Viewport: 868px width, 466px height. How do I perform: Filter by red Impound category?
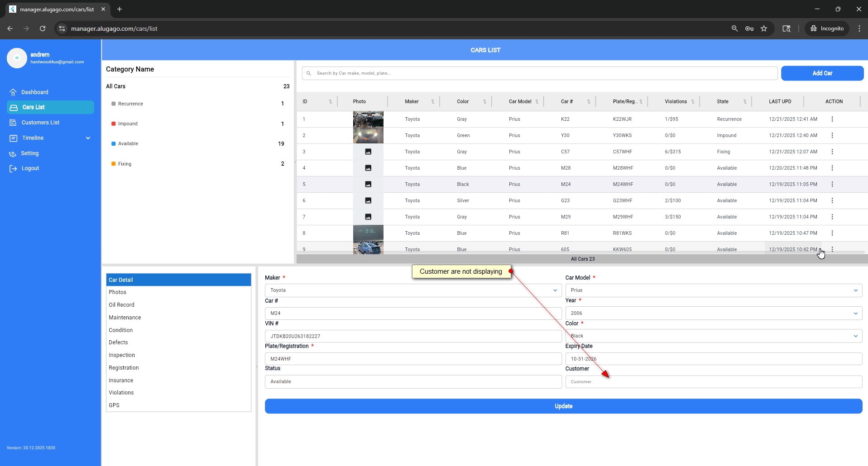click(x=128, y=124)
